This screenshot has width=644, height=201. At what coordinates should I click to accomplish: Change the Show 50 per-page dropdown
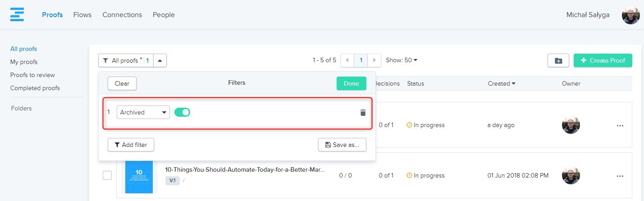[x=402, y=60]
